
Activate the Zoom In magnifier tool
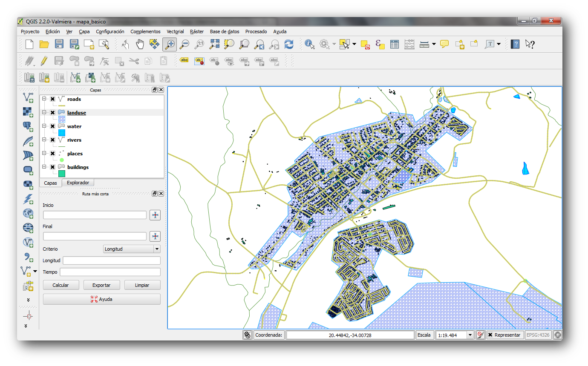tap(170, 44)
